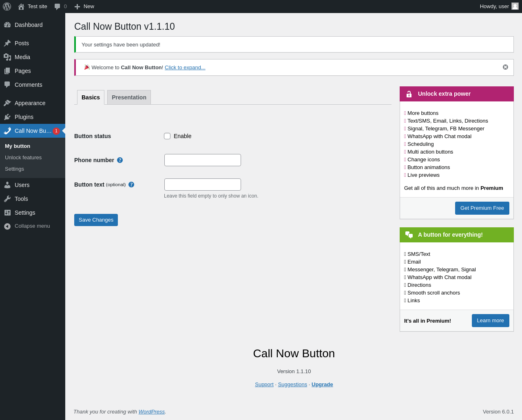This screenshot has height=420, width=522.
Task: Click the Pages icon in sidebar
Action: point(7,71)
